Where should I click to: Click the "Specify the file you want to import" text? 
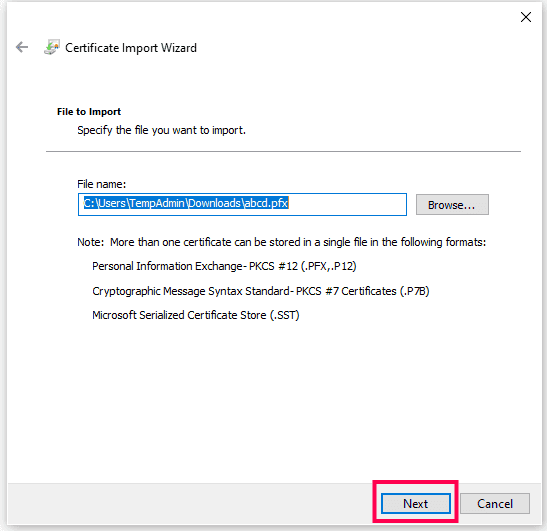tap(162, 130)
